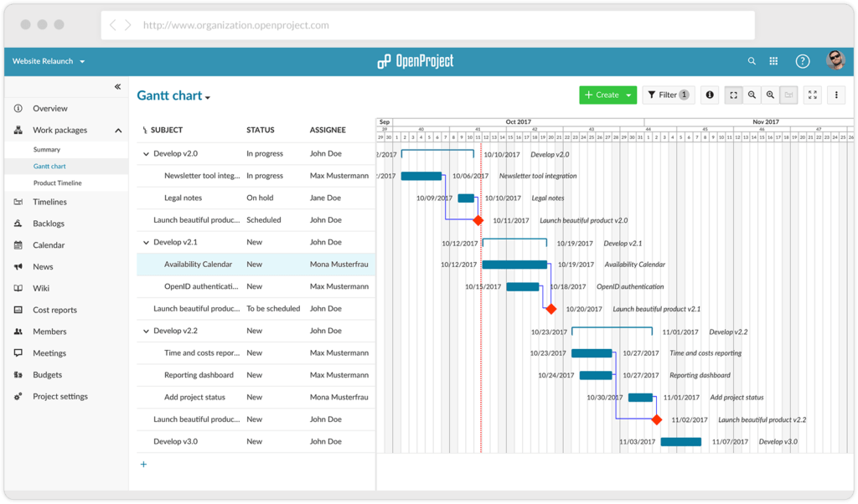Screen dimensions: 858x504
Task: Click the info icon in the Gantt toolbar
Action: tap(709, 95)
